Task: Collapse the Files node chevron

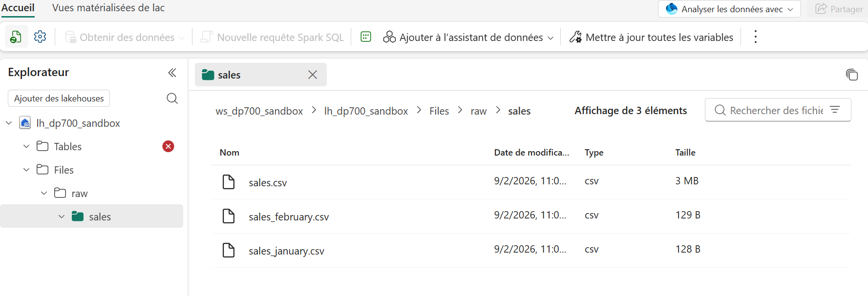Action: pyautogui.click(x=26, y=170)
